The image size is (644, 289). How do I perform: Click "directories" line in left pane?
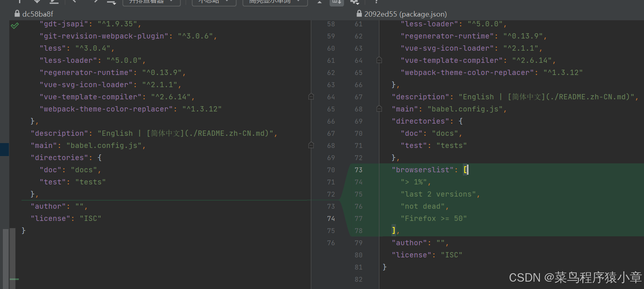coord(66,158)
